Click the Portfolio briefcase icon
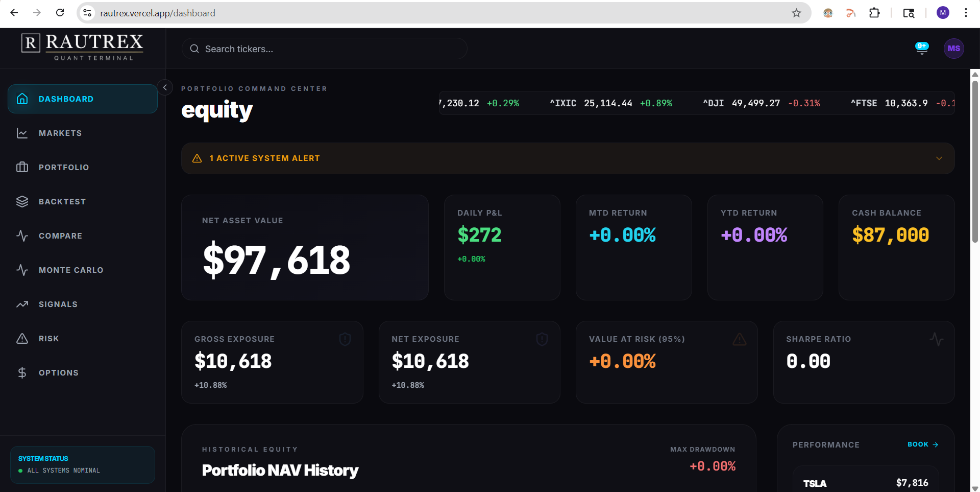 22,167
